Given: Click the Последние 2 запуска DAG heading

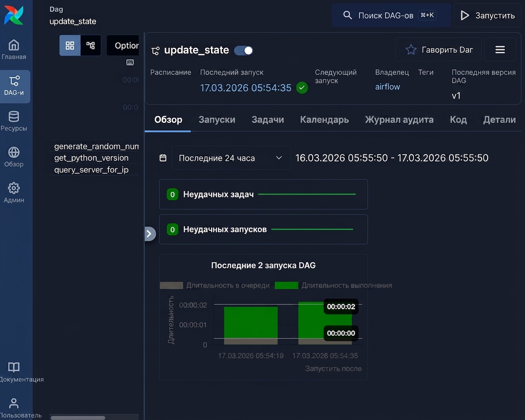Looking at the screenshot, I should 263,266.
